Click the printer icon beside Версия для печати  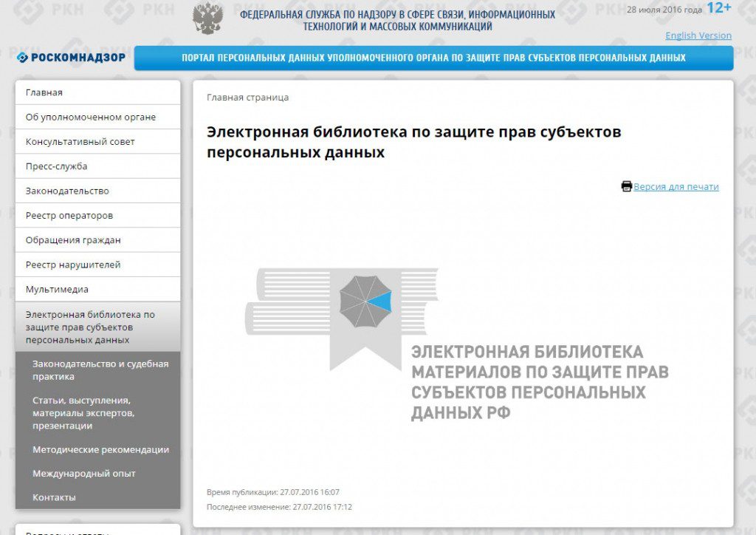[x=626, y=186]
